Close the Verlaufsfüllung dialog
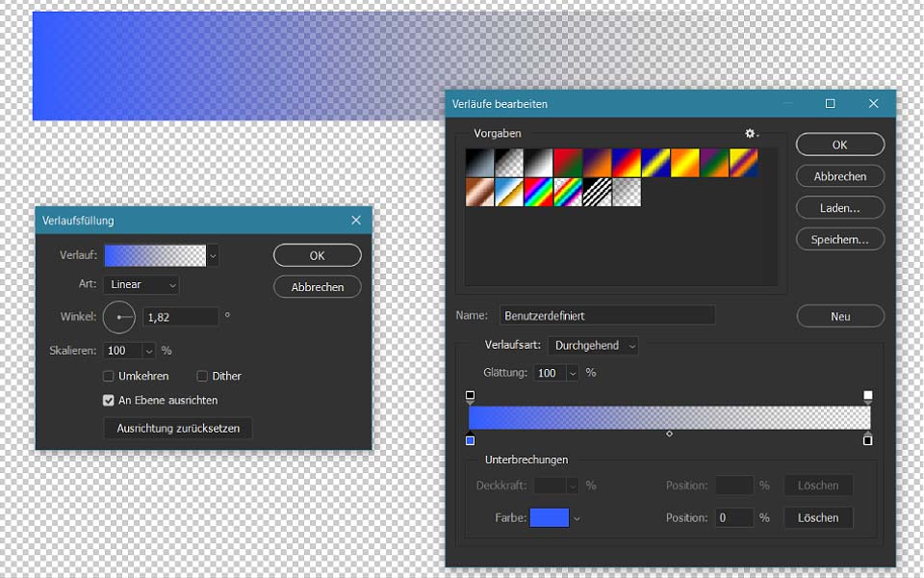The height and width of the screenshot is (578, 924). [356, 220]
